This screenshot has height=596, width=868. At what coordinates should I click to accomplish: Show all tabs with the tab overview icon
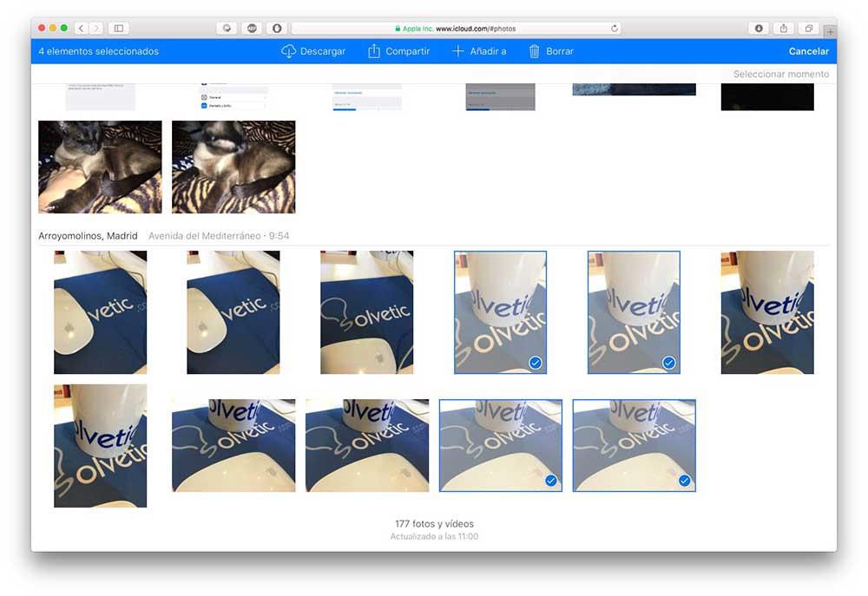click(x=808, y=28)
